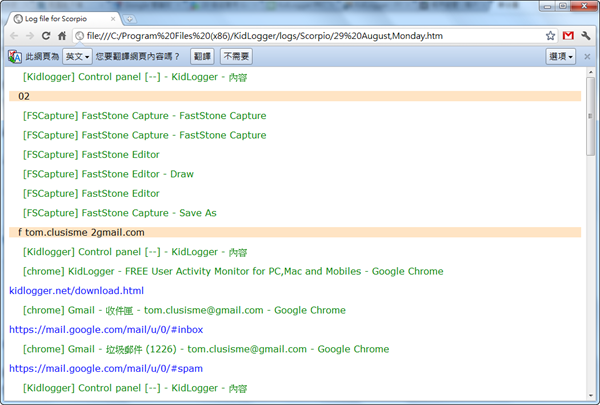Open a new browser tab
Screen dimensions: 600x405
coord(131,19)
